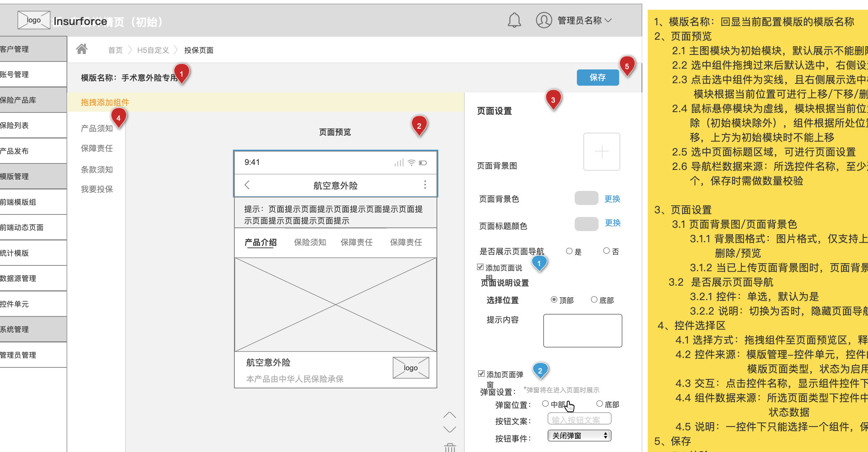Click the home breadcrumb icon
This screenshot has width=868, height=452.
tap(82, 48)
